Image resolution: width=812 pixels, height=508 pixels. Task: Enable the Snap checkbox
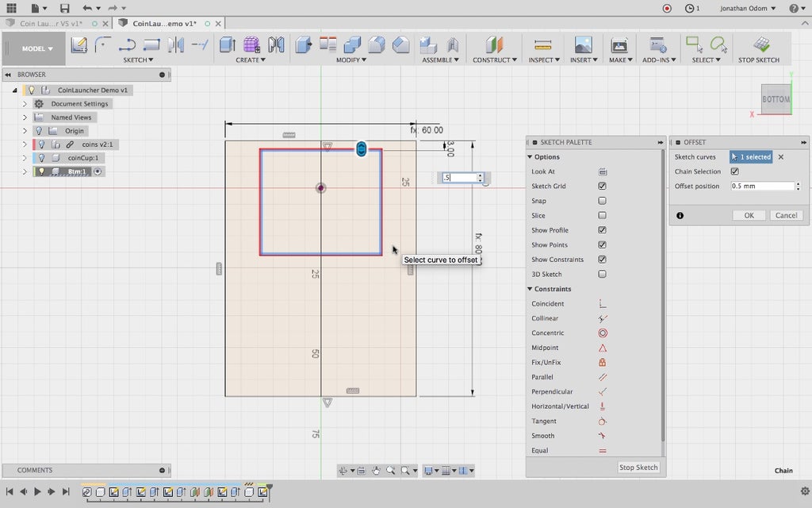click(x=602, y=201)
